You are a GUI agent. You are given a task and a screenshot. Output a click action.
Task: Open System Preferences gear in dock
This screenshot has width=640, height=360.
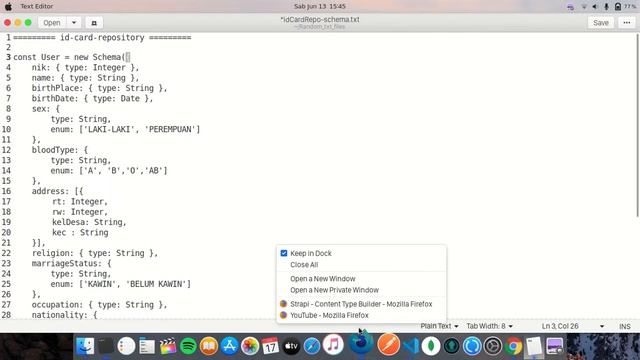tap(493, 346)
